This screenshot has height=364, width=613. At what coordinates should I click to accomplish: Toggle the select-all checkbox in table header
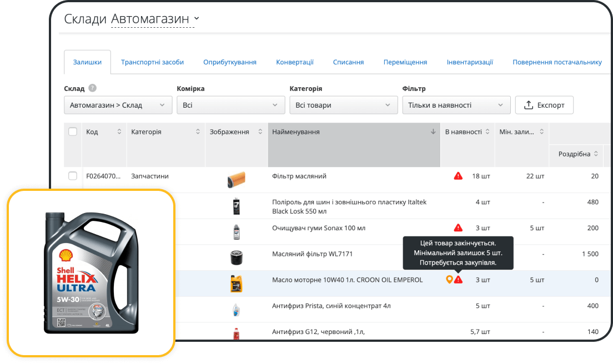coord(73,132)
